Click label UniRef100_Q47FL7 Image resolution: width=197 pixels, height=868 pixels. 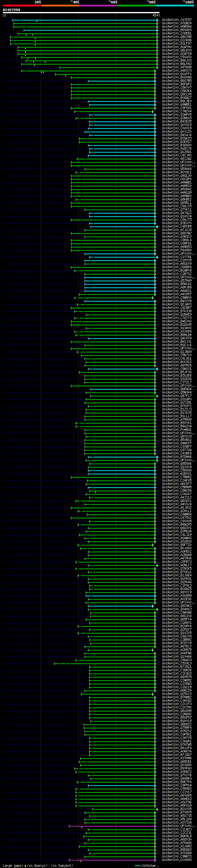pyautogui.click(x=176, y=396)
